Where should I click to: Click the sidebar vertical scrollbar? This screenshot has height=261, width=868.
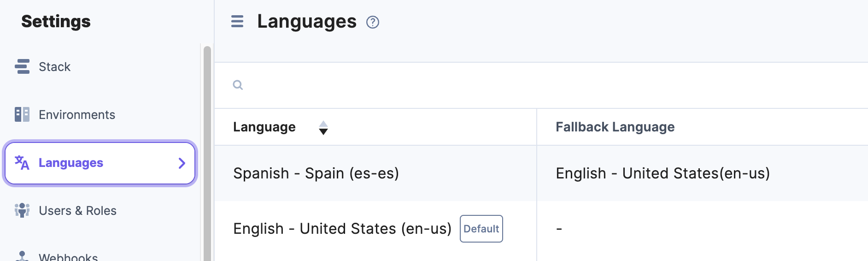pos(207,152)
